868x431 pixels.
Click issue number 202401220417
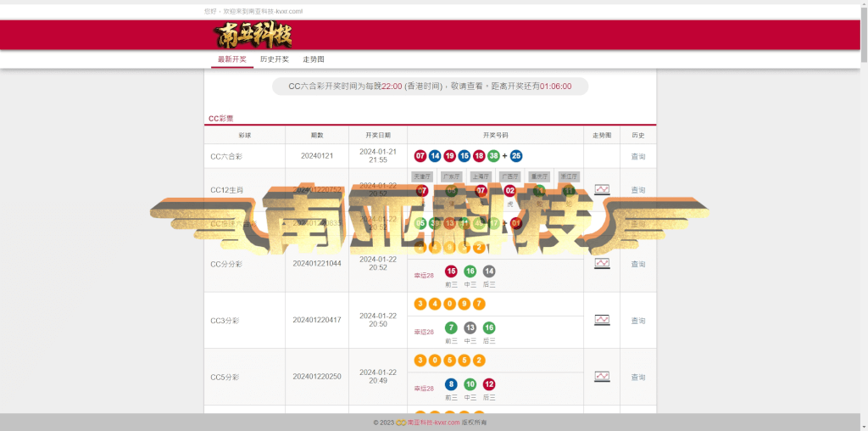coord(317,320)
